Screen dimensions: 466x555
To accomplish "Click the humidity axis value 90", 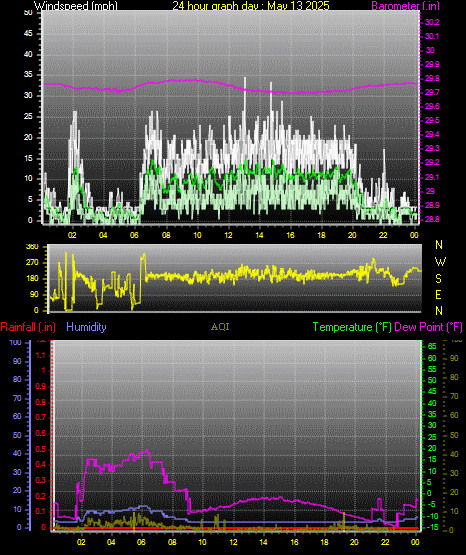I will 17,361.
